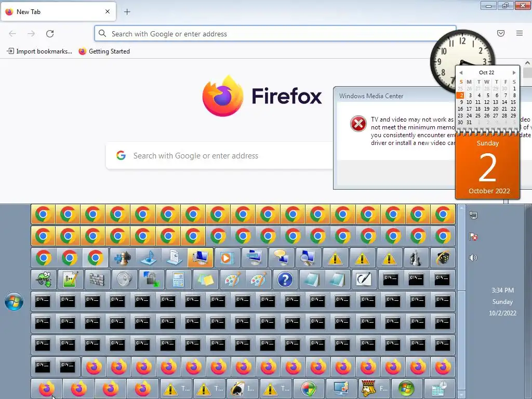The height and width of the screenshot is (399, 532).
Task: Focus the Firefox address bar
Action: click(275, 34)
